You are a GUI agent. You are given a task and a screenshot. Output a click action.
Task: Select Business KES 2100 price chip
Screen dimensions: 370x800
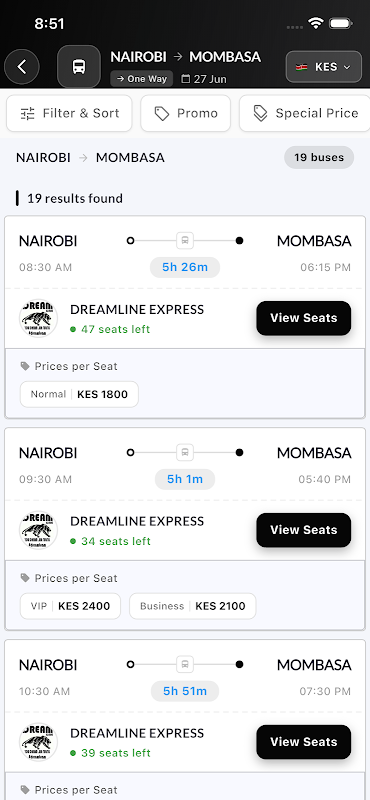pyautogui.click(x=192, y=606)
